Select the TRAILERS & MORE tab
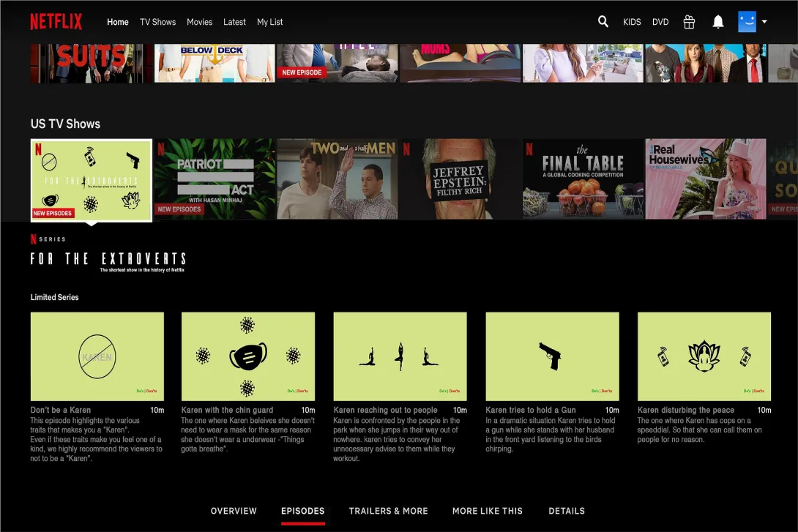Image resolution: width=798 pixels, height=532 pixels. coord(388,511)
